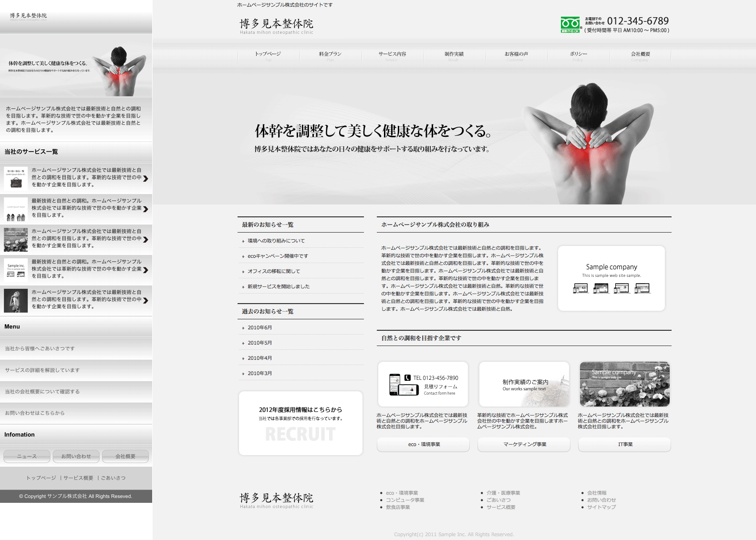
Task: Click the green free-dial phone icon
Action: pos(570,24)
